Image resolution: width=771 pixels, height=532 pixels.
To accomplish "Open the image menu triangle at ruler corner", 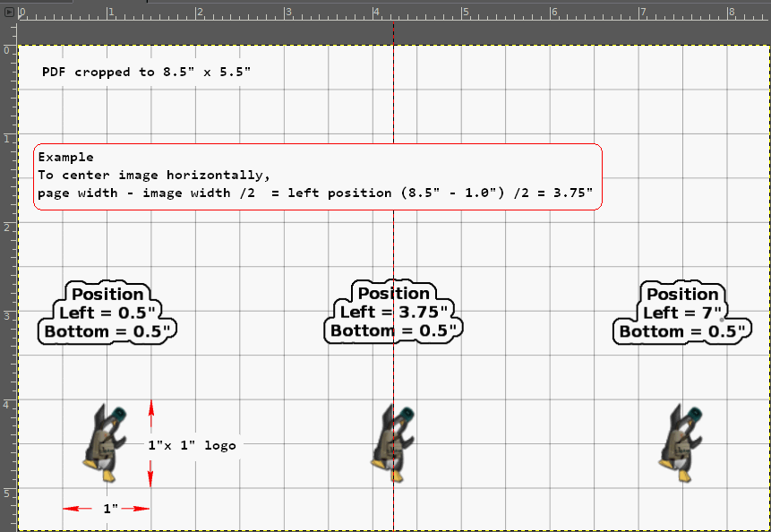I will point(9,12).
